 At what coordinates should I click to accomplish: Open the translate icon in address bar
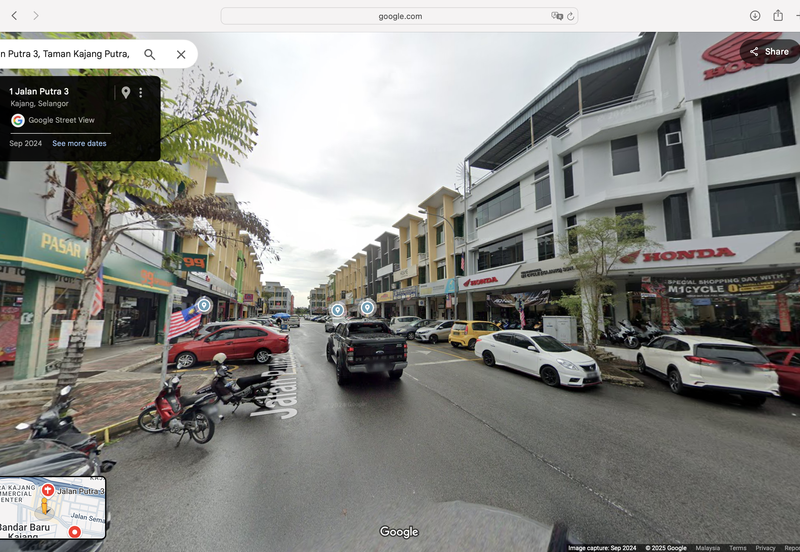click(557, 16)
